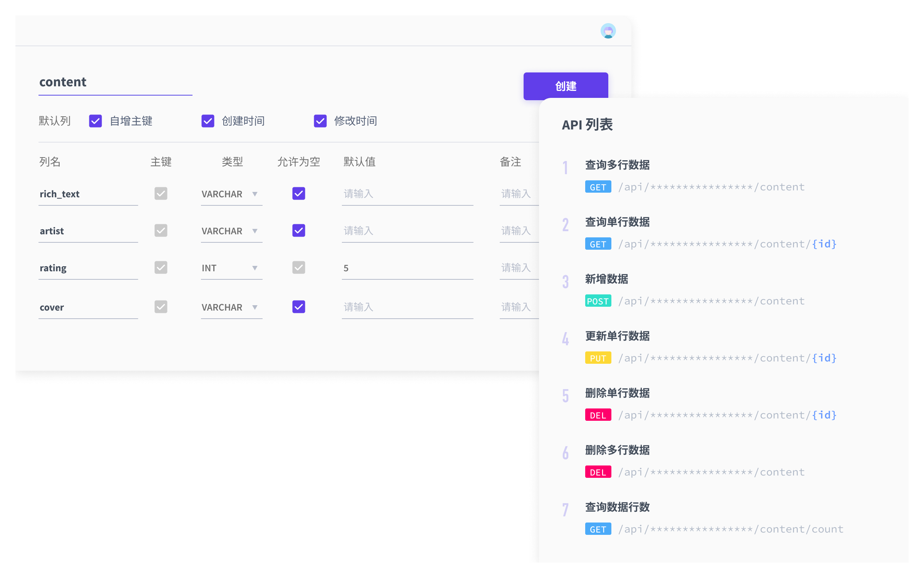Open the type dropdown for rich_text
This screenshot has height=578, width=924.
point(231,194)
